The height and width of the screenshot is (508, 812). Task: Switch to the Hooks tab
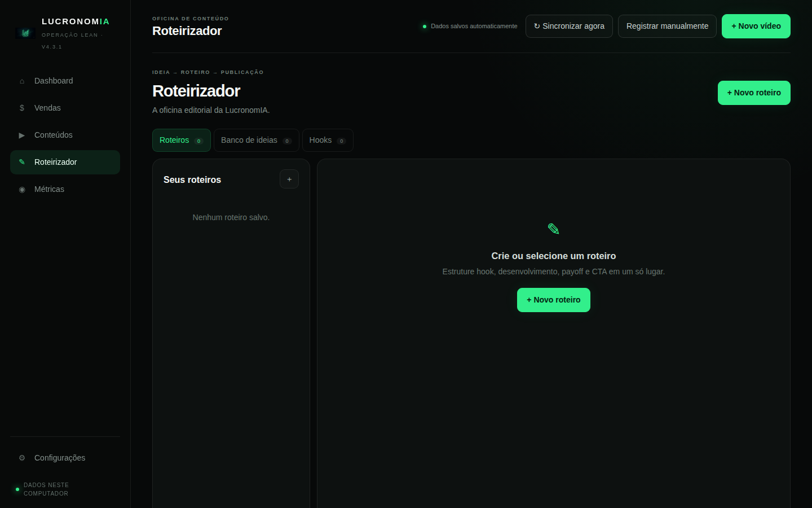328,140
